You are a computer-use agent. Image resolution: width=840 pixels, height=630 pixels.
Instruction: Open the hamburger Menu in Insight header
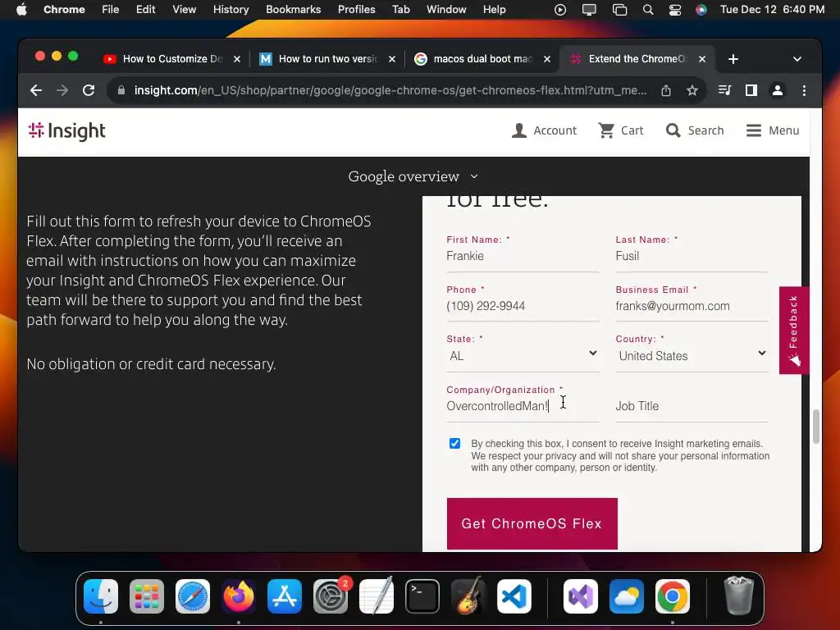point(773,130)
